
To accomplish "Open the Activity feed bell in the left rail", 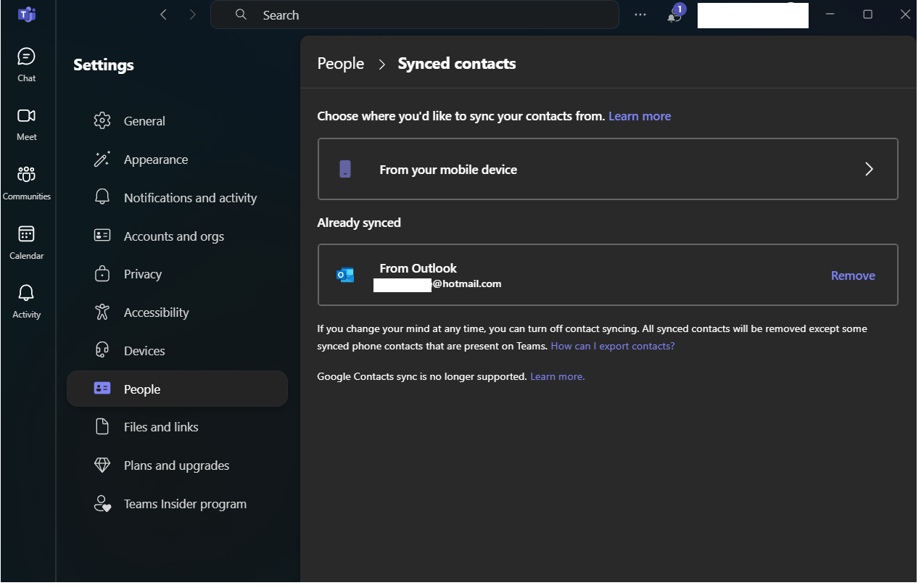I will pyautogui.click(x=26, y=302).
